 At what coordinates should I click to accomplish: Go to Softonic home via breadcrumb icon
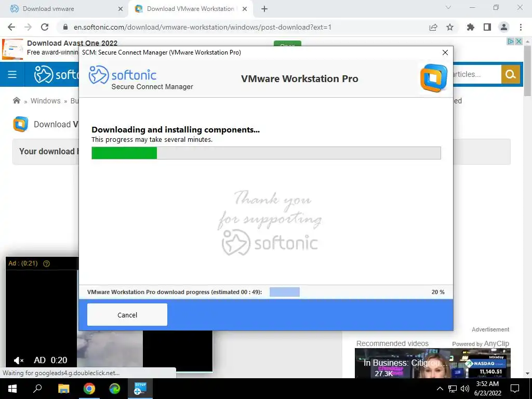click(x=16, y=100)
